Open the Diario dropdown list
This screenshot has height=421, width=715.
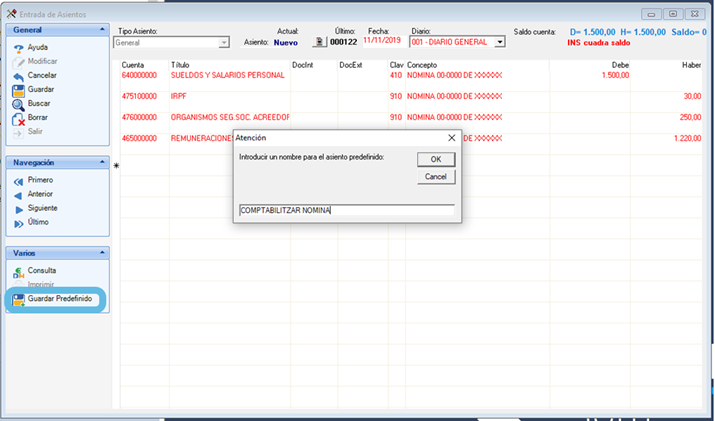coord(500,42)
